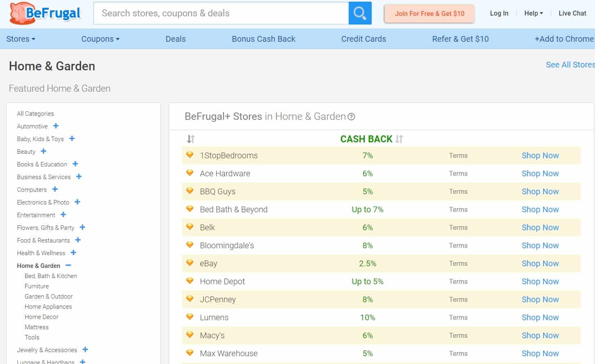Click the gem icon beside Bed Bath & Beyond

pyautogui.click(x=190, y=209)
